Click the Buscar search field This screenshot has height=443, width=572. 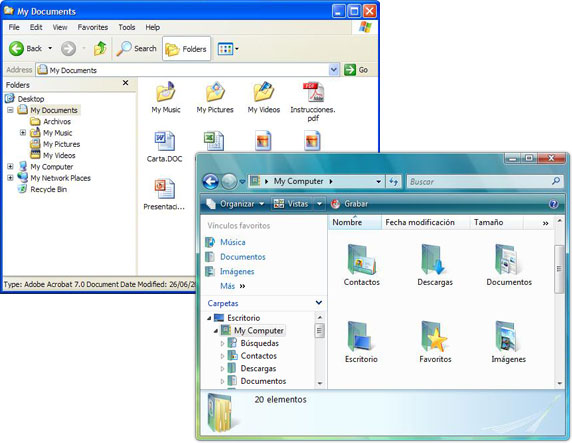[484, 181]
